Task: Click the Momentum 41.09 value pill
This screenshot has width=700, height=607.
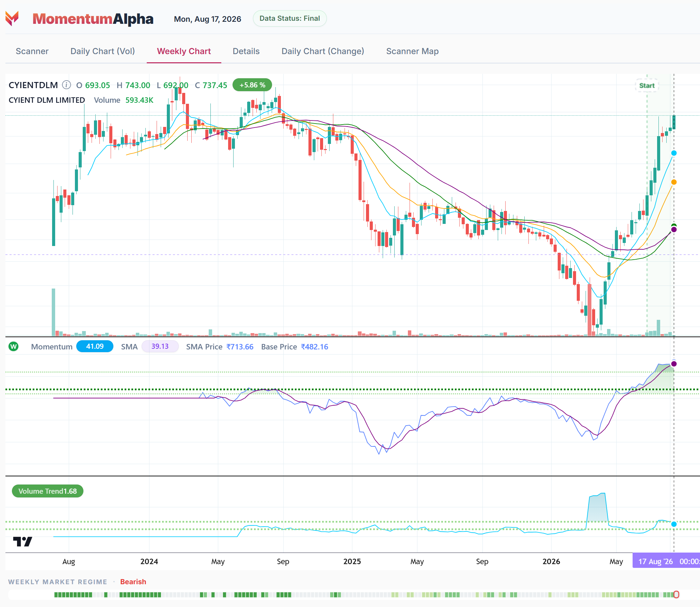Action: click(x=95, y=346)
